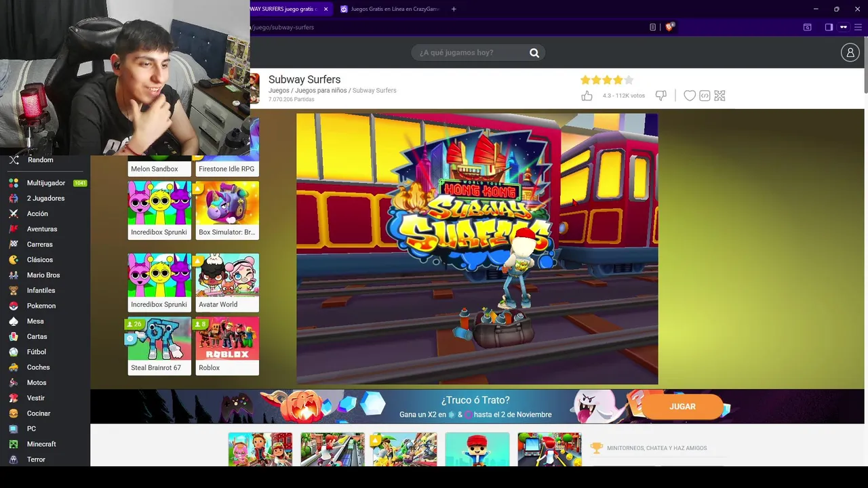The height and width of the screenshot is (488, 868).
Task: Open the PC monitor category
Action: pos(31,429)
